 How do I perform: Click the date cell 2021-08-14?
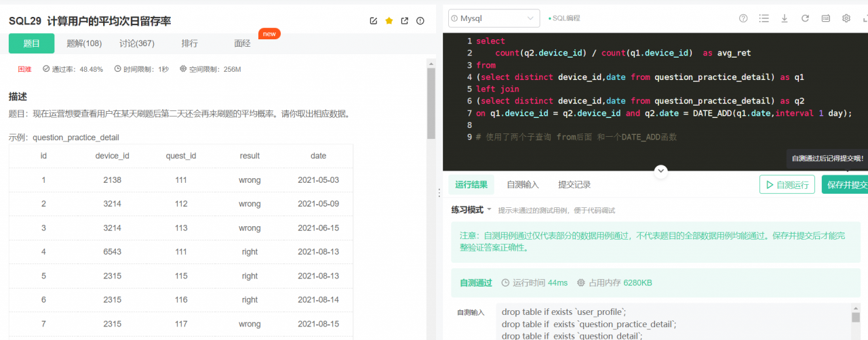coord(318,300)
